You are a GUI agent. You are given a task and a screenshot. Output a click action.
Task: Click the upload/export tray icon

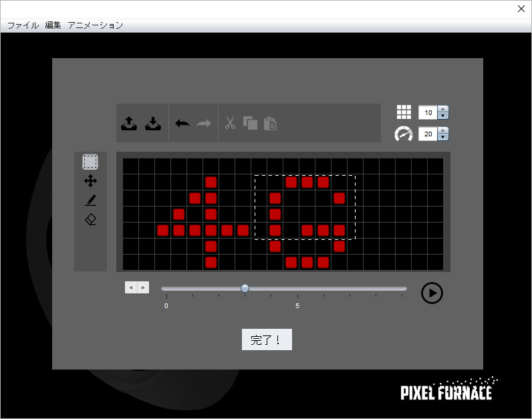point(129,124)
